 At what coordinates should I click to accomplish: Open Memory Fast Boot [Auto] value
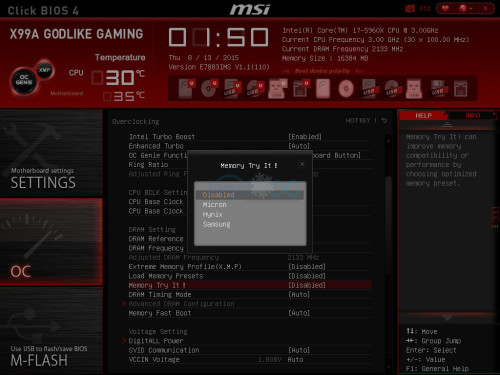pos(299,313)
